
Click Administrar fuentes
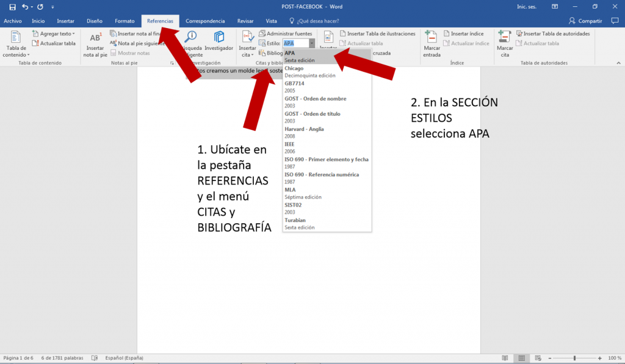pos(286,34)
